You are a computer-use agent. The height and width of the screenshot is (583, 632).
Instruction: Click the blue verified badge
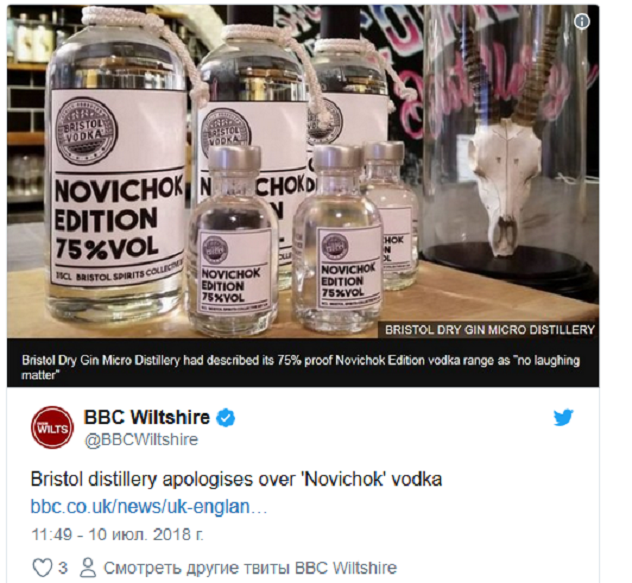click(x=226, y=418)
